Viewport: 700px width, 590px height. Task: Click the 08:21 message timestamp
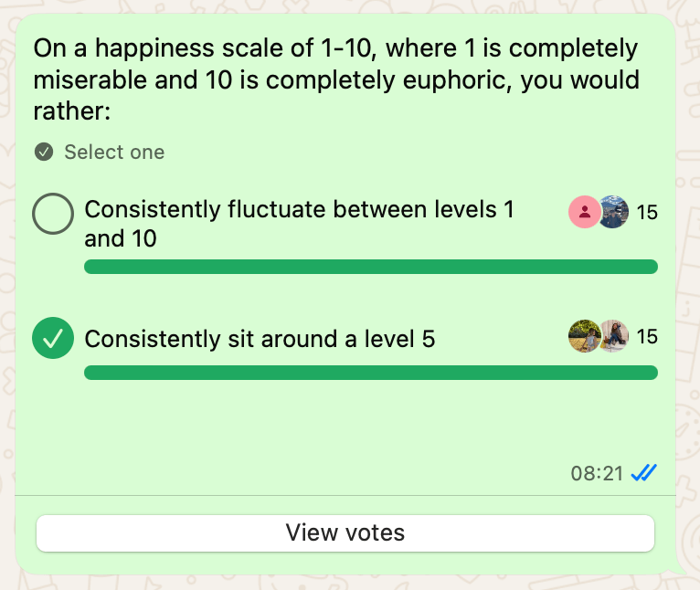pos(597,473)
